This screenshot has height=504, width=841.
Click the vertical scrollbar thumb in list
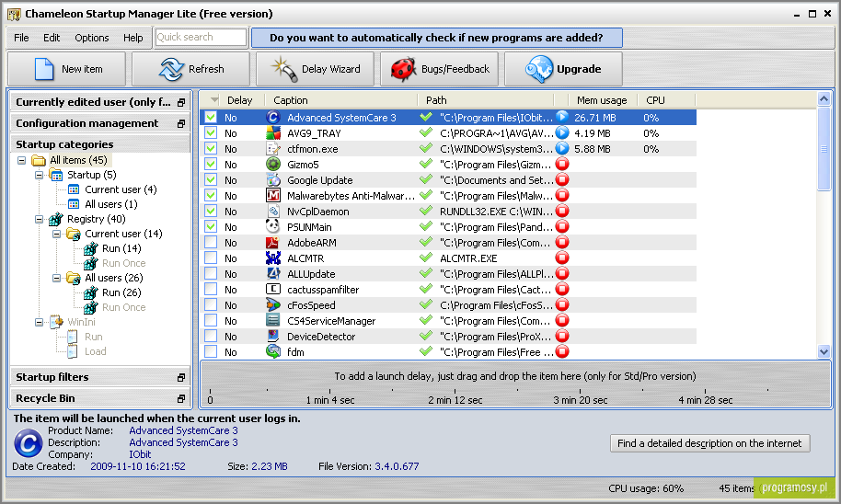point(824,148)
